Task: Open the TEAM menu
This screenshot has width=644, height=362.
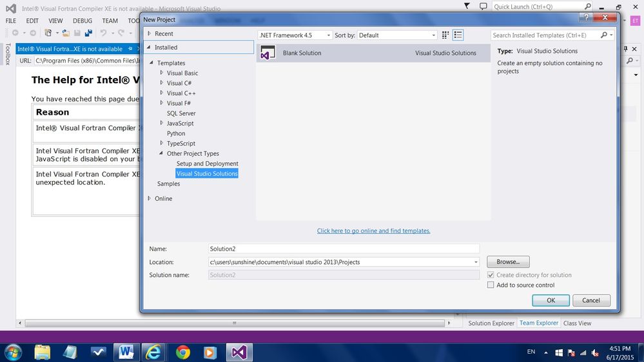Action: [110, 21]
